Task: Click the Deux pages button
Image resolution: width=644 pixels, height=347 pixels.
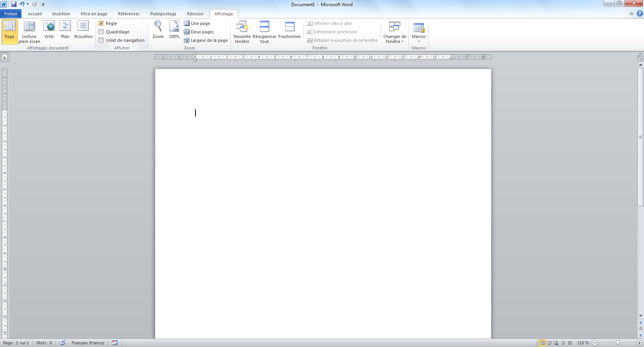Action: pyautogui.click(x=199, y=32)
